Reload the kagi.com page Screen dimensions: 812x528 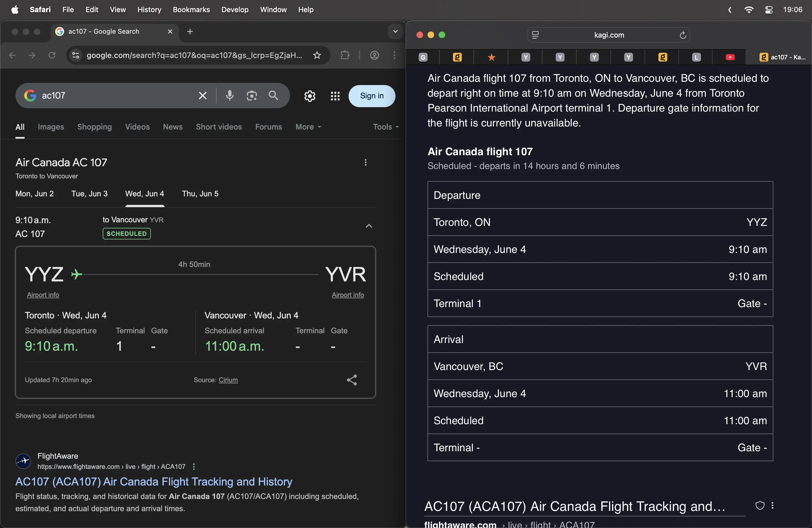pyautogui.click(x=683, y=35)
